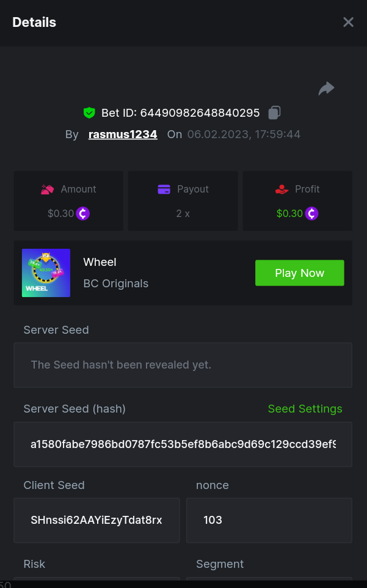Click the Bet ID number text

coord(200,113)
